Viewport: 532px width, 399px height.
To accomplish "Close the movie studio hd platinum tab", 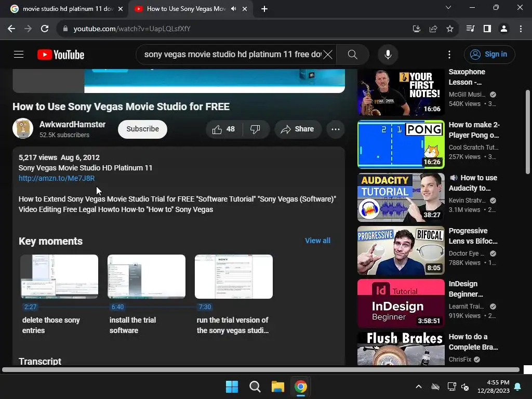I will pyautogui.click(x=121, y=9).
